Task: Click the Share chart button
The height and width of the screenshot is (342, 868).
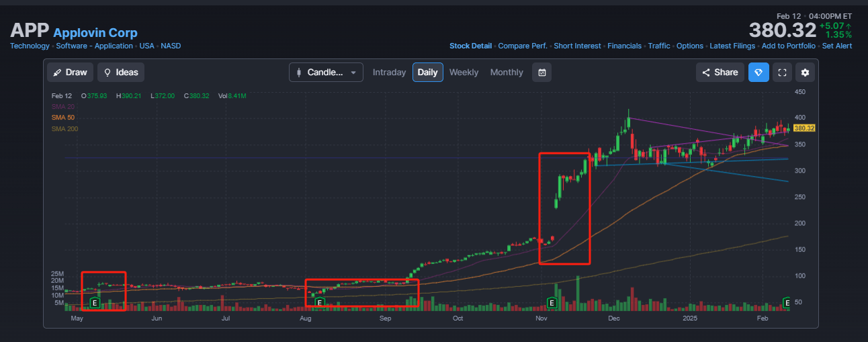Action: tap(720, 73)
